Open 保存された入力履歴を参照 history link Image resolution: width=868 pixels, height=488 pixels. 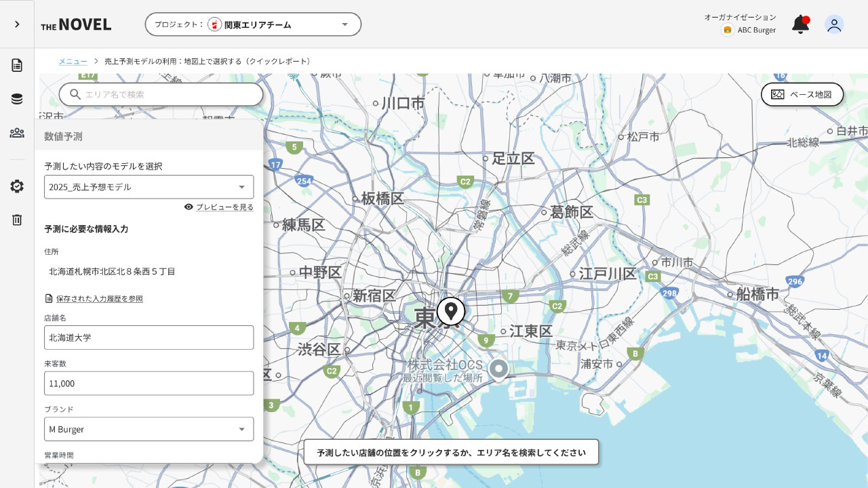(99, 298)
